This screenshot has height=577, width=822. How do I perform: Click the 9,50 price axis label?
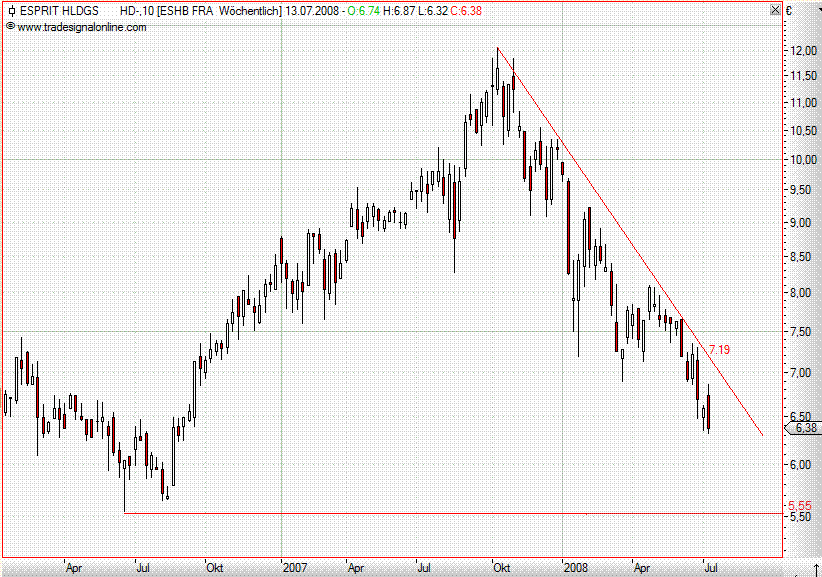click(803, 190)
